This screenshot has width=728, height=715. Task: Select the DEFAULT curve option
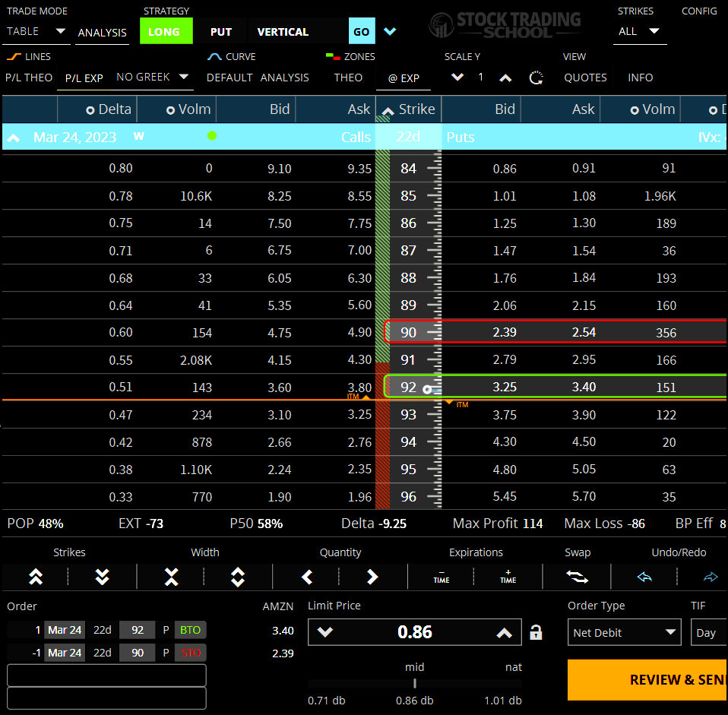(x=229, y=78)
